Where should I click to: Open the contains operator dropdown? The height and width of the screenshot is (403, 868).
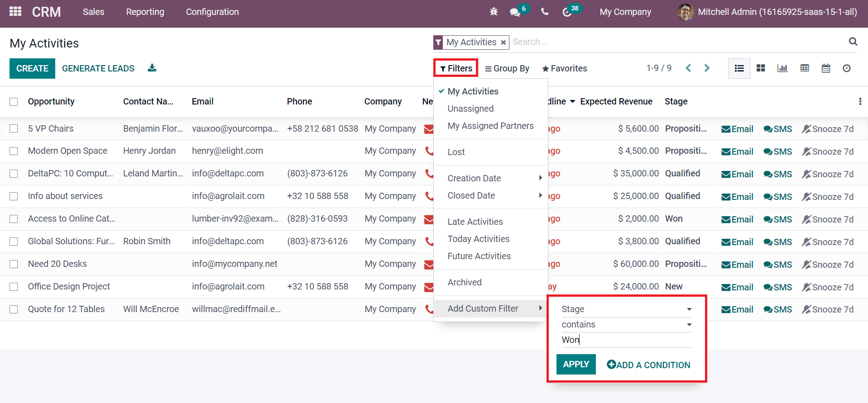coord(626,324)
